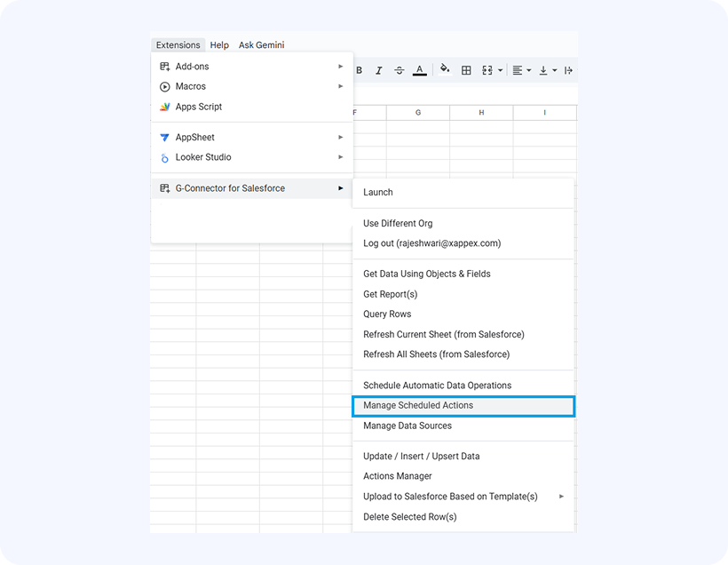Open the horizontal align dropdown

522,70
